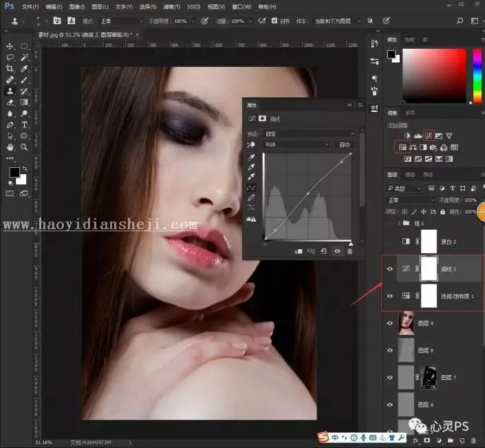Viewport: 485px width, 448px height.
Task: Toggle Quick Mask mode
Action: click(x=10, y=193)
